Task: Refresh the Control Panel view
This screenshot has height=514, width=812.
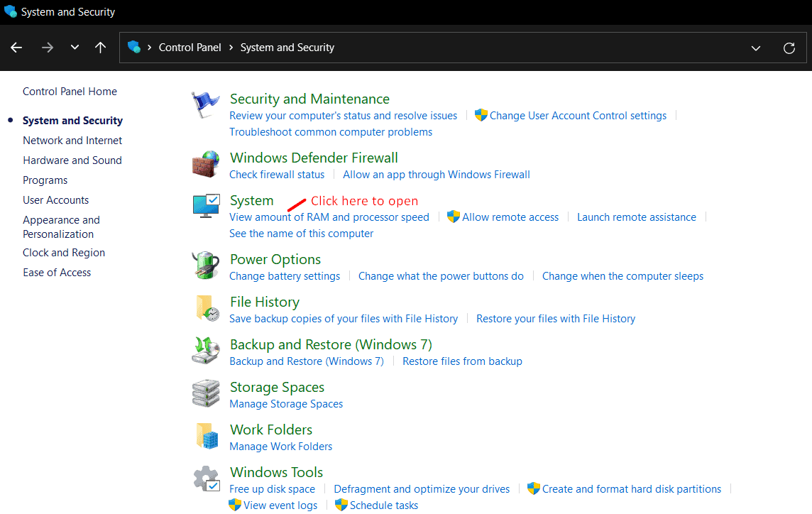Action: [x=789, y=48]
